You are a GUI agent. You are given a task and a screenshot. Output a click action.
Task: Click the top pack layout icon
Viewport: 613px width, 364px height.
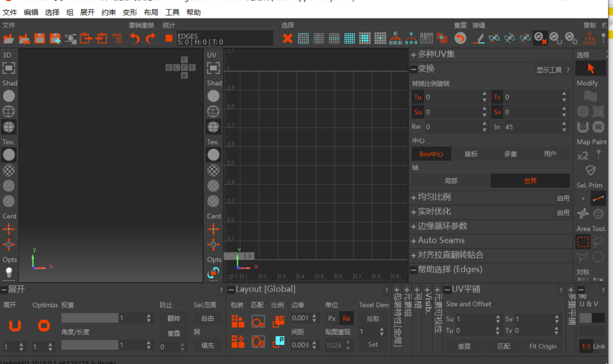coord(238,322)
